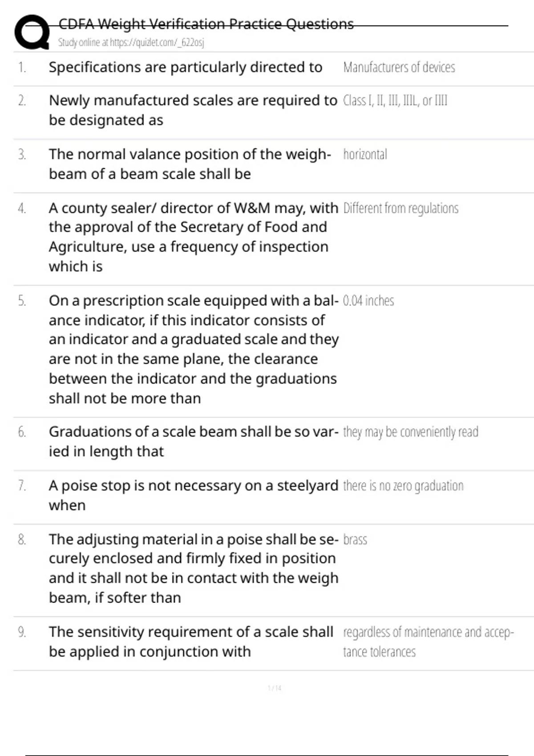Open the quizlet.com study link
534x756 pixels.
131,43
